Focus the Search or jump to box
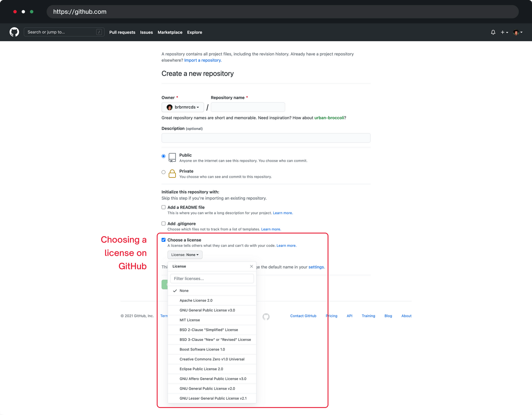Screen dimensions: 532x415 tap(64, 32)
